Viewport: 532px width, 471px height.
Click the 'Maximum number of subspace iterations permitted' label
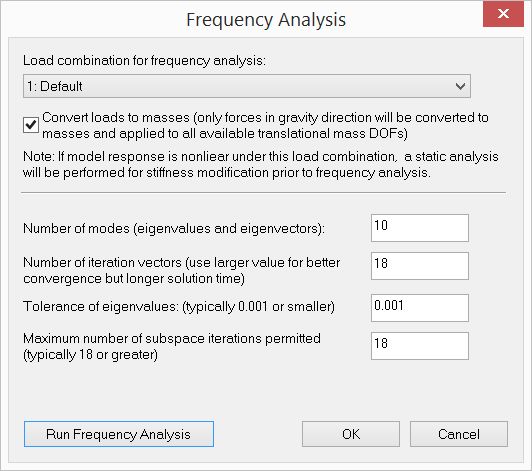tap(172, 346)
